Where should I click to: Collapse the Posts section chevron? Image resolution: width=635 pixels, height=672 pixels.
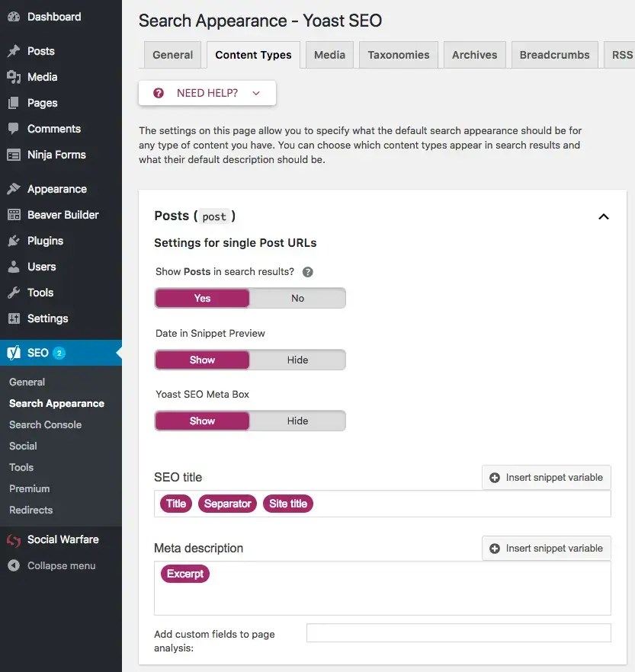603,216
